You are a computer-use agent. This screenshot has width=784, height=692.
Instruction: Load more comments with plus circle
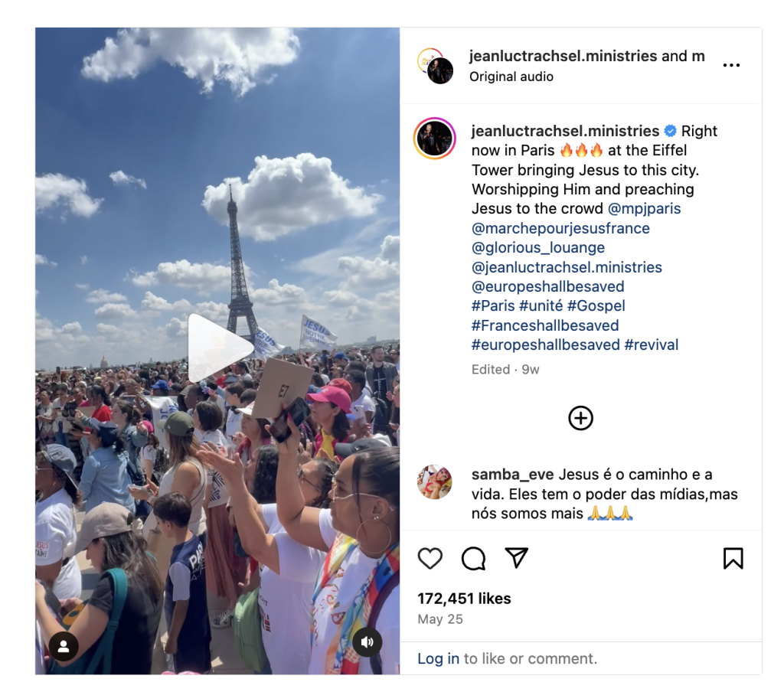click(x=580, y=418)
